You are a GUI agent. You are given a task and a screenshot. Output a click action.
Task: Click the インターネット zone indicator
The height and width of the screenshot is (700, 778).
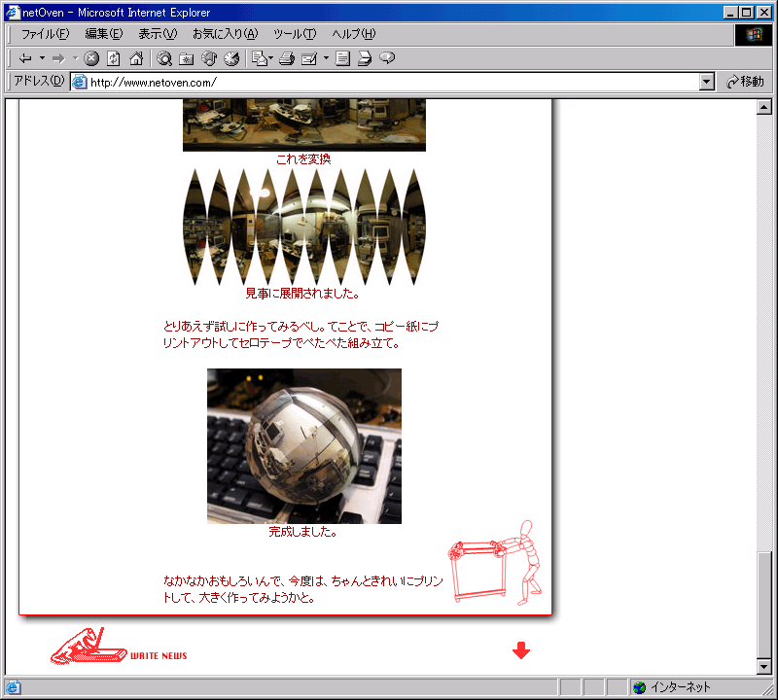click(681, 687)
